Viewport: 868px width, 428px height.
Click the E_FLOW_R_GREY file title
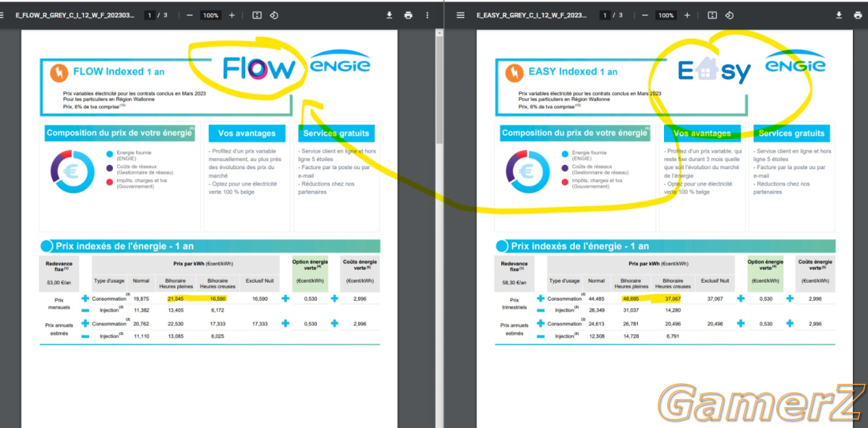click(75, 15)
